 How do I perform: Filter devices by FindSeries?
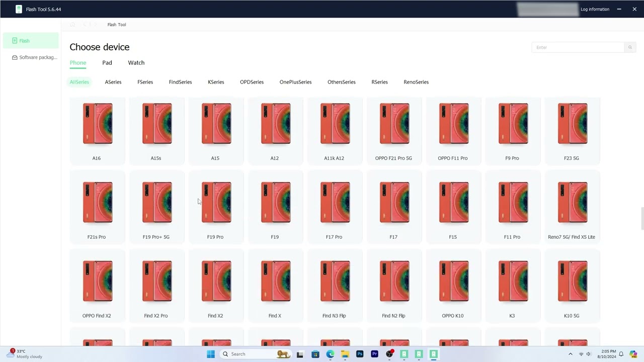coord(181,82)
